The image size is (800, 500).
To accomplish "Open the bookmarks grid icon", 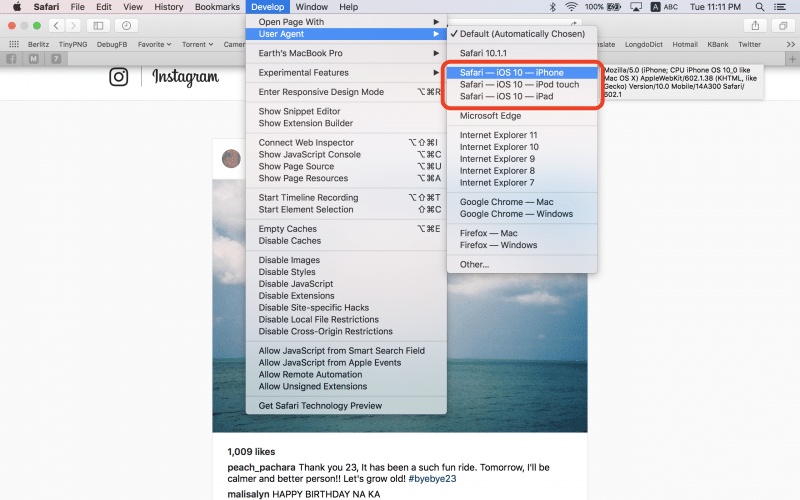I will tap(14, 44).
